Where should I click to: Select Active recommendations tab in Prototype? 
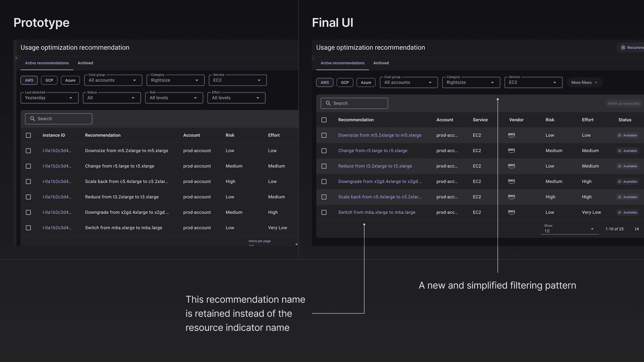[47, 63]
